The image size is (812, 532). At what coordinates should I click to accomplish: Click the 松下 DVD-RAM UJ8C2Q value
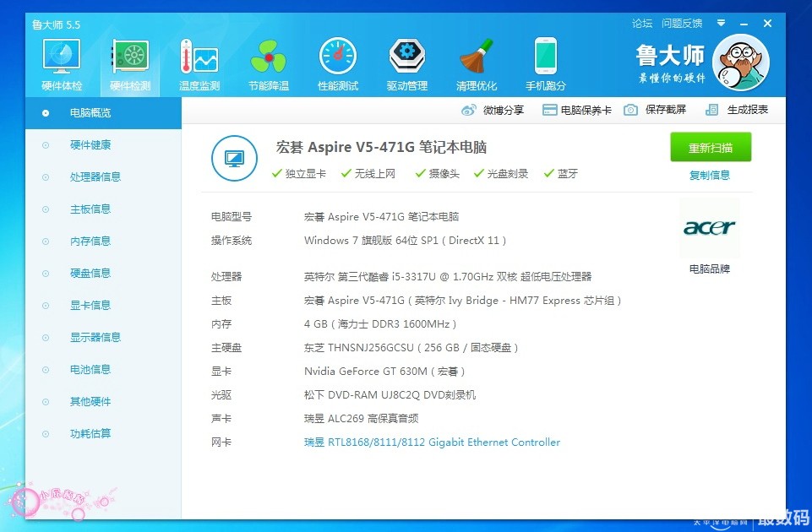tap(390, 395)
